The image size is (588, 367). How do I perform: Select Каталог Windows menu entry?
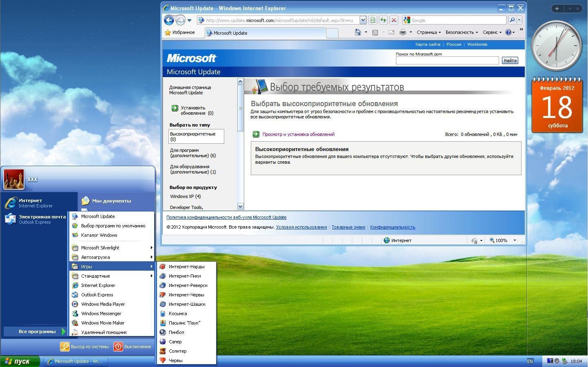point(112,235)
